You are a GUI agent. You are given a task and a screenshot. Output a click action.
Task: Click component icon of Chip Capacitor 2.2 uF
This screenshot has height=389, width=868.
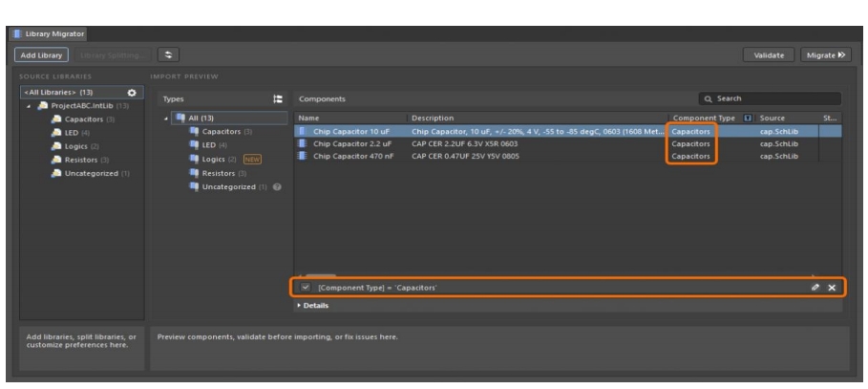(303, 143)
